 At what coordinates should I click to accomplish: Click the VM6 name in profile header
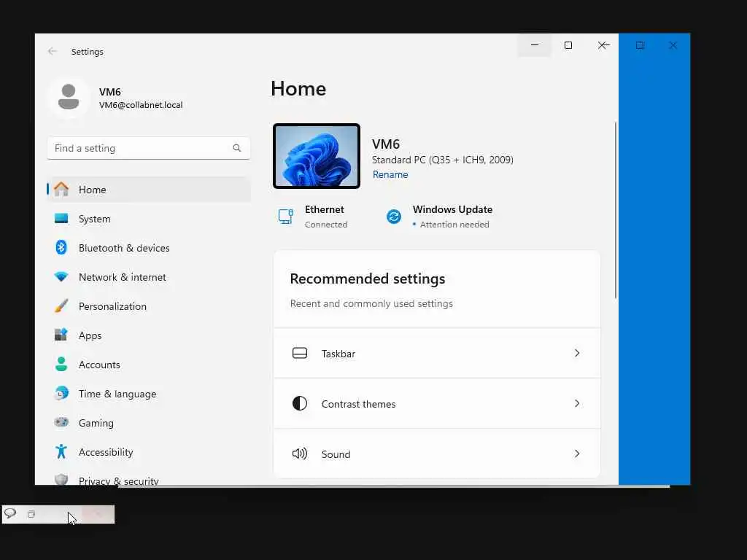[x=110, y=92]
